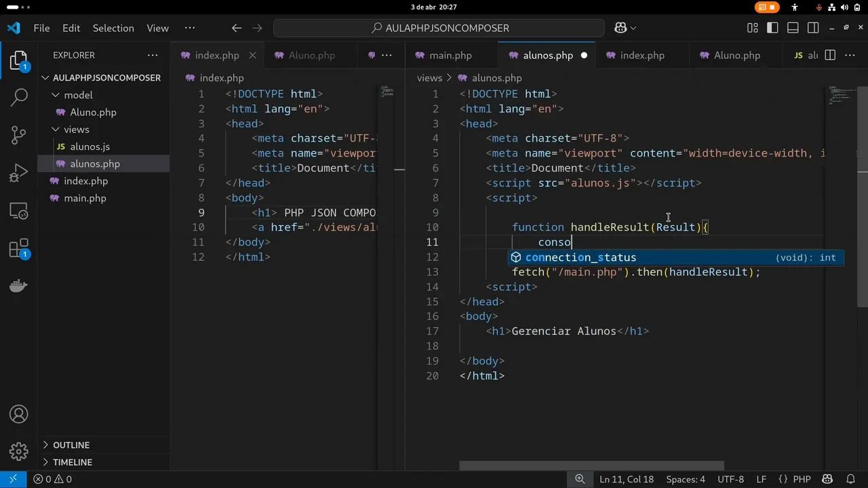Open the Run and Debug view
Image resolution: width=868 pixels, height=488 pixels.
18,173
